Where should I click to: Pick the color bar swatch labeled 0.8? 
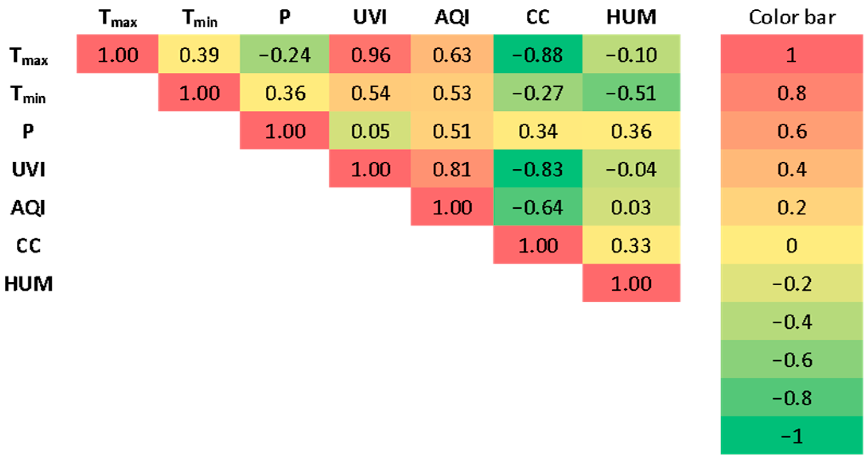(x=792, y=93)
